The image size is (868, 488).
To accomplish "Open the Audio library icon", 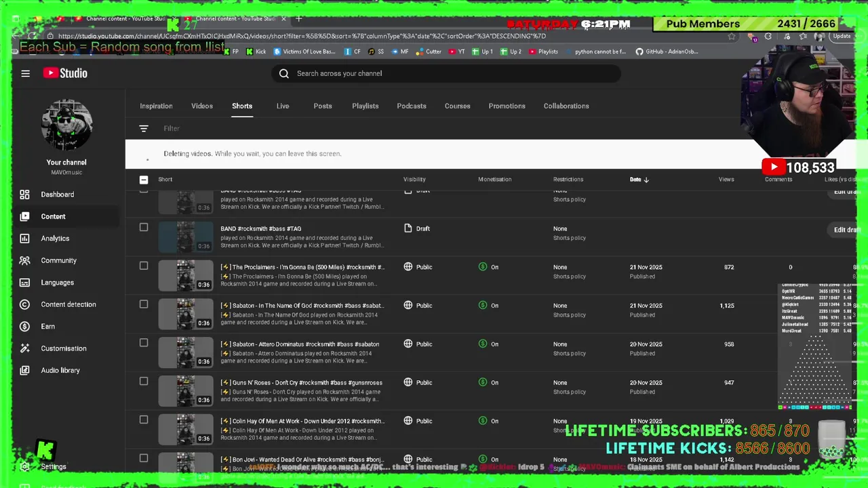I will (24, 371).
